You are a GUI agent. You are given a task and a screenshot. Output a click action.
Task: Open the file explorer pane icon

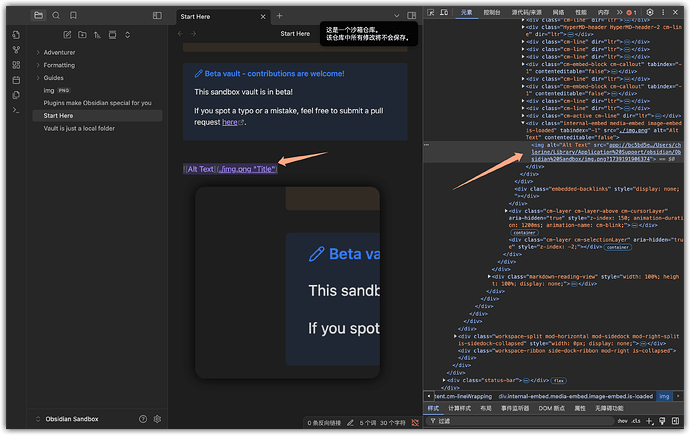click(x=39, y=15)
